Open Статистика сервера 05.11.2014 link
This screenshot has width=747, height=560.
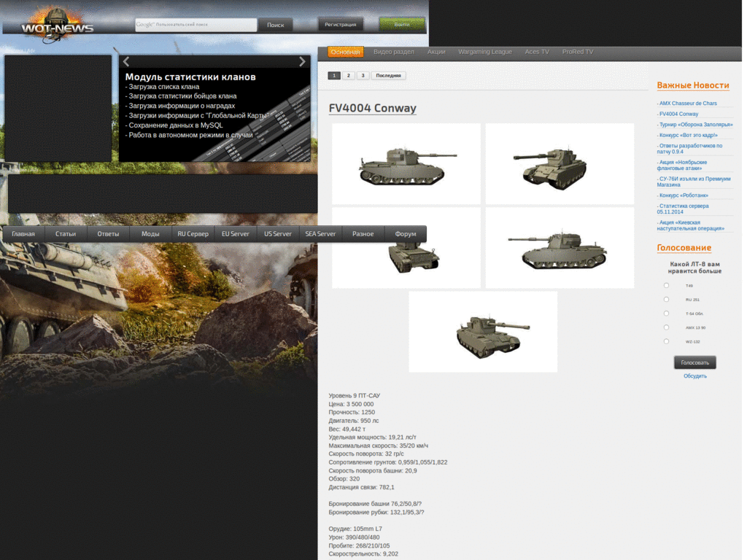click(x=683, y=209)
